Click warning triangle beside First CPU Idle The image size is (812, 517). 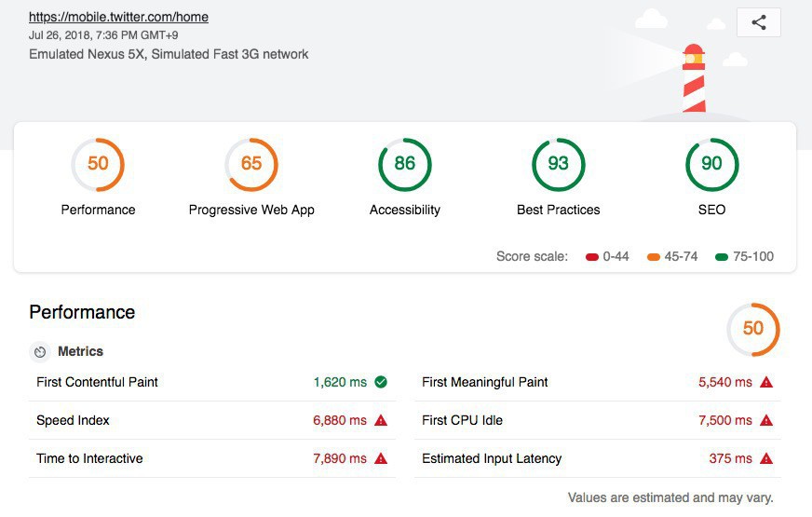pos(766,420)
